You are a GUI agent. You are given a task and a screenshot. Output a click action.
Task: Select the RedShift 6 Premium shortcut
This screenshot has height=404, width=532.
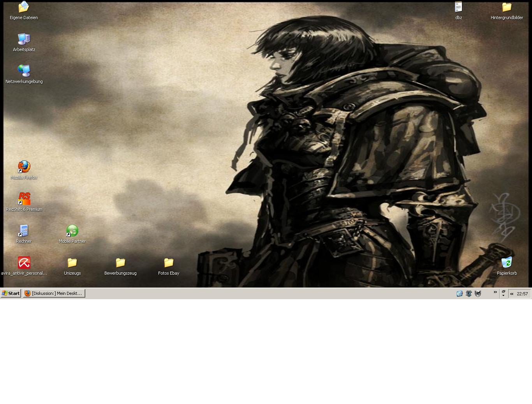pos(24,199)
